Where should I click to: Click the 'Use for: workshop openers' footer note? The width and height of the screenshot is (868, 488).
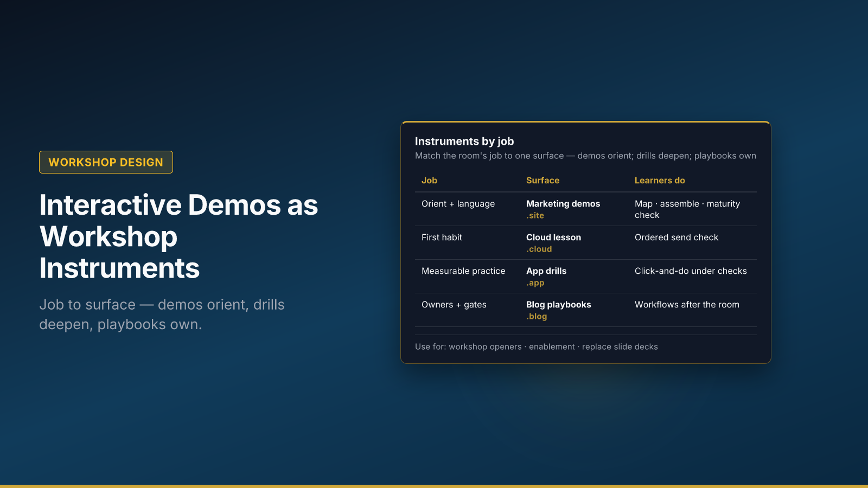point(537,347)
